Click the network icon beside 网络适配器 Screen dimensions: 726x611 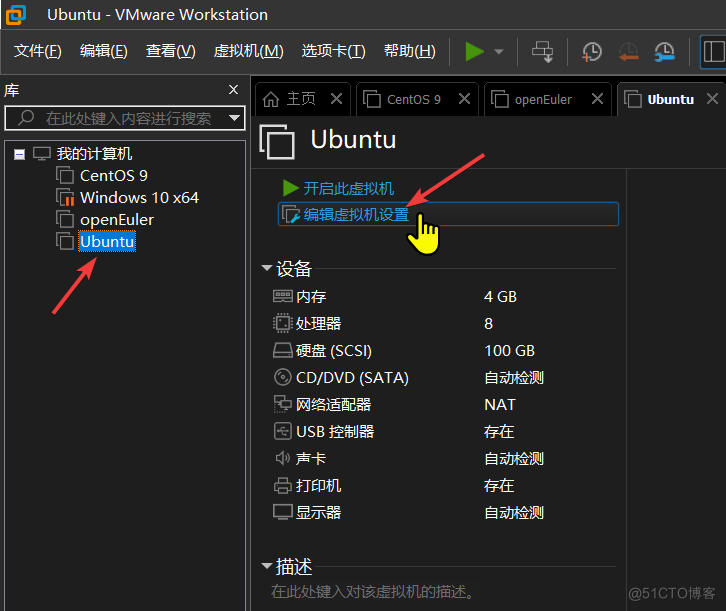tap(282, 404)
